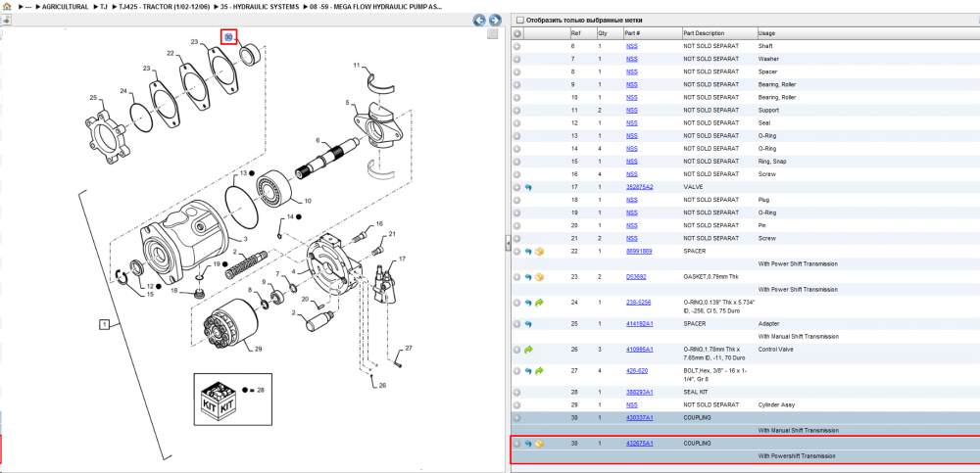Click blue arrow icon on Ref 24 O-RING row
Screen dimensions: 980x473
(527, 303)
